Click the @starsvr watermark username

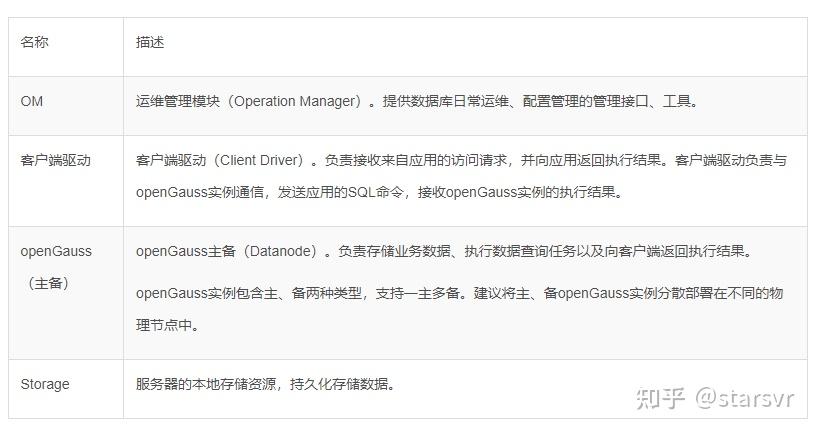(745, 398)
